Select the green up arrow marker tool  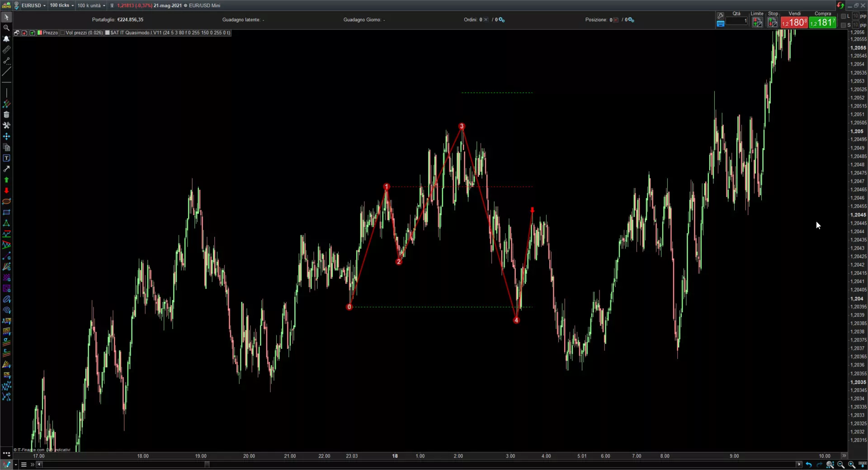[6, 180]
